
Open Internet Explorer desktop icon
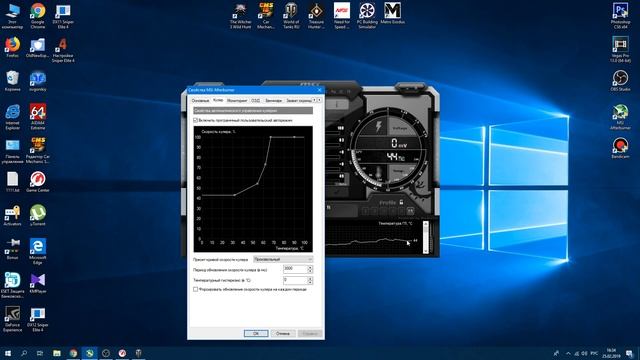click(12, 116)
